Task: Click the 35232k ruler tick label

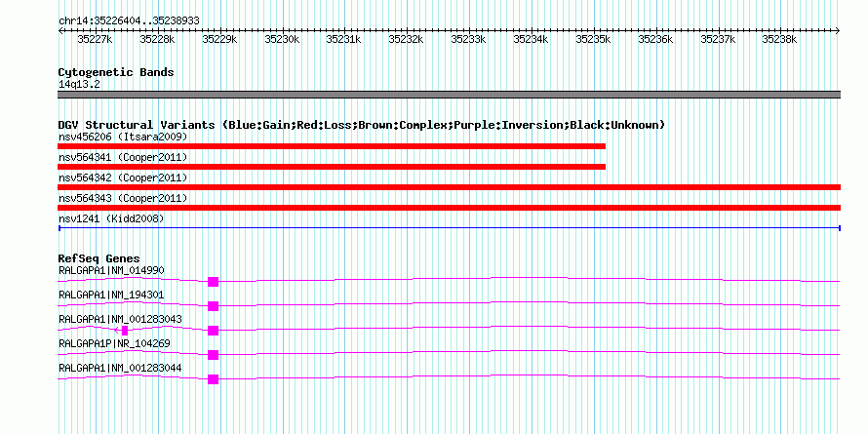Action: click(407, 39)
